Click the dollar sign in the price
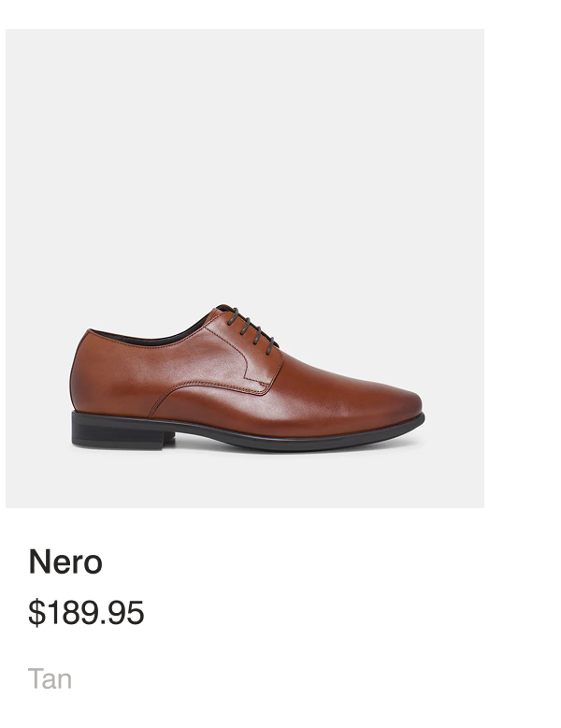Image resolution: width=561 pixels, height=728 pixels. (x=36, y=613)
